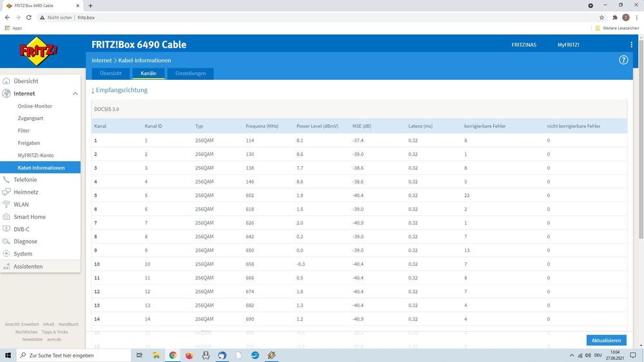Open the Weitere Lesezeichen bookmarks folder
The width and height of the screenshot is (644, 362).
coord(617,28)
